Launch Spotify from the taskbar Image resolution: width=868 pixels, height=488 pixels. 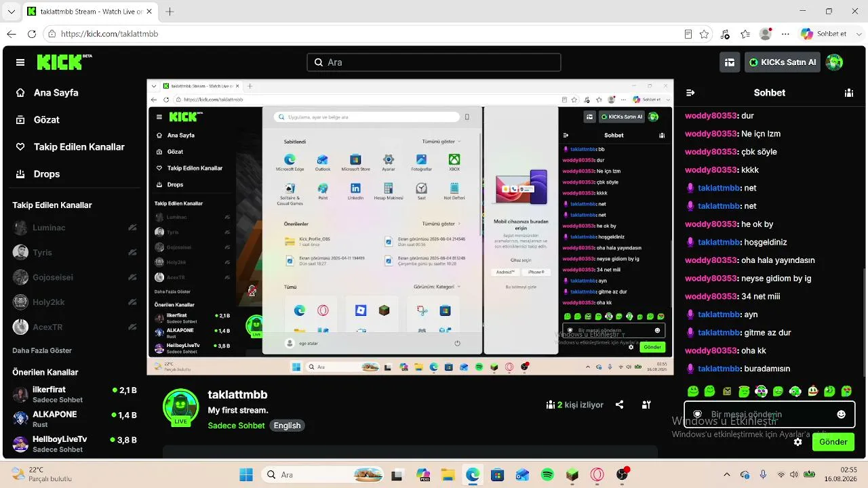(x=547, y=475)
